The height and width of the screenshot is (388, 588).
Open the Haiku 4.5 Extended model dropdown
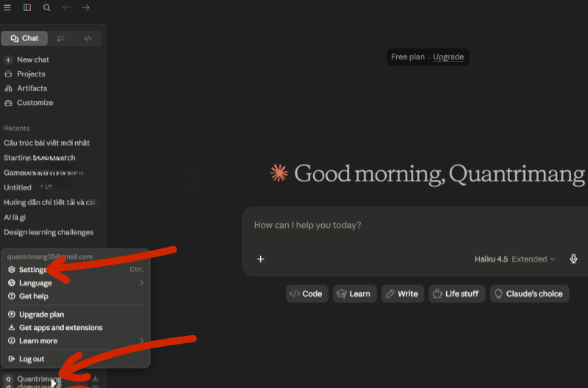[x=514, y=259]
